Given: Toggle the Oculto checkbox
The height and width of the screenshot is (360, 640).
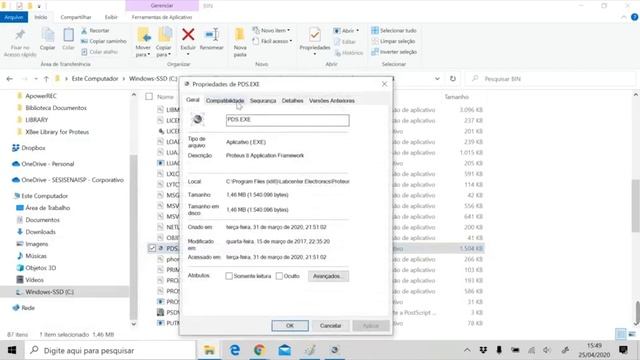Looking at the screenshot, I should (279, 276).
